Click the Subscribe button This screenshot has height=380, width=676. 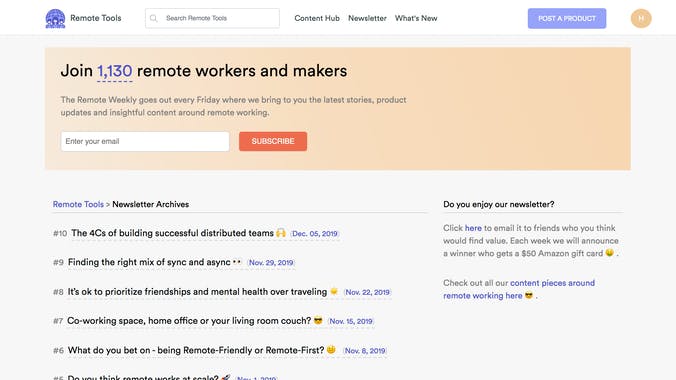273,141
